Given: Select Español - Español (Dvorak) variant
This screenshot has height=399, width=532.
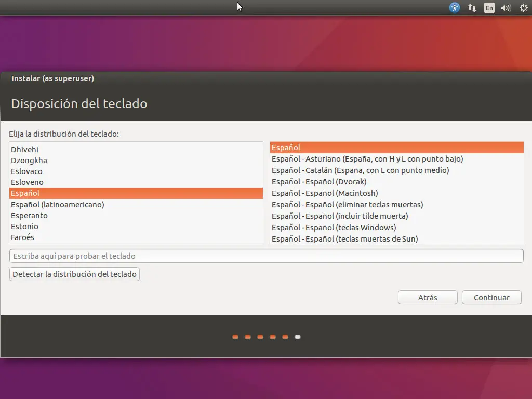Looking at the screenshot, I should (396, 181).
